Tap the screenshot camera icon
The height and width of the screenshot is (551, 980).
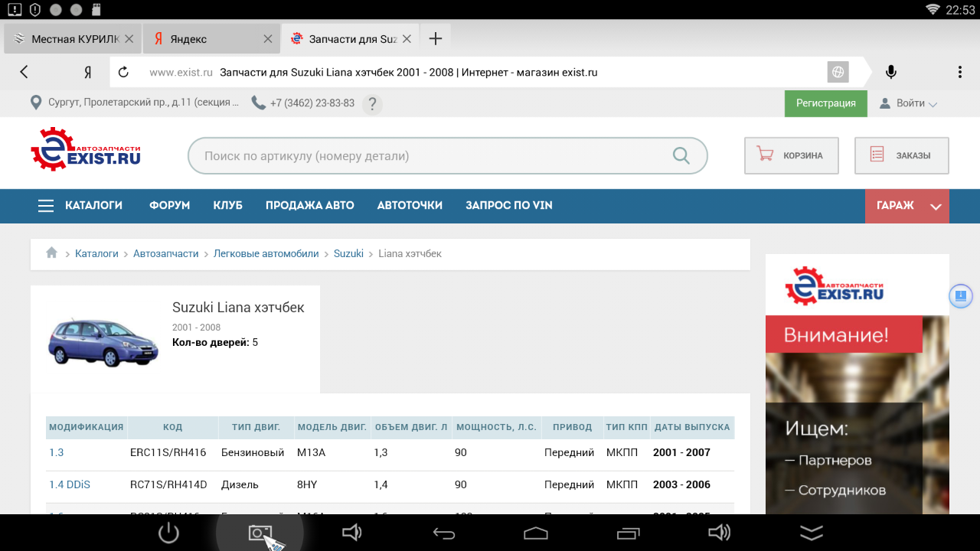[260, 533]
